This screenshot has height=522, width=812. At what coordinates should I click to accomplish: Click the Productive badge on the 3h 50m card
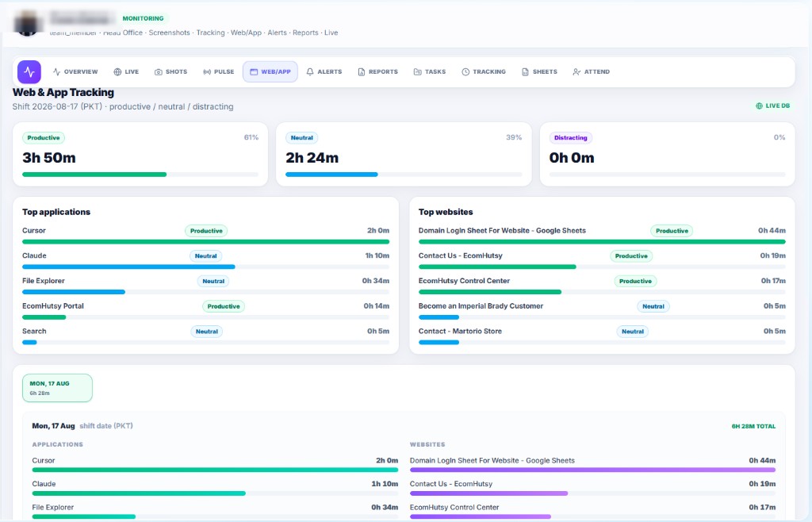44,138
